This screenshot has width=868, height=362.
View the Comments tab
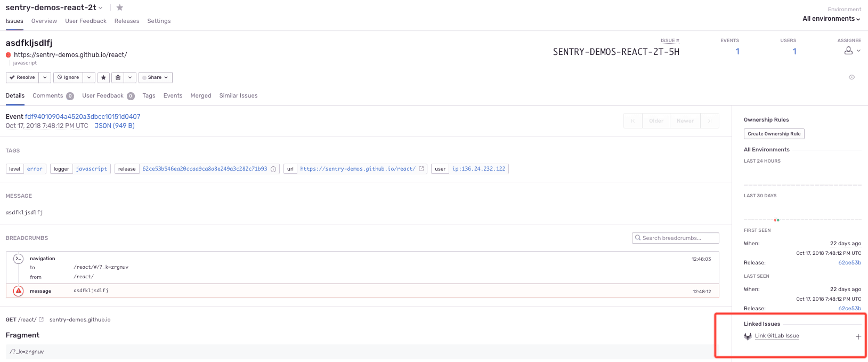coord(53,96)
